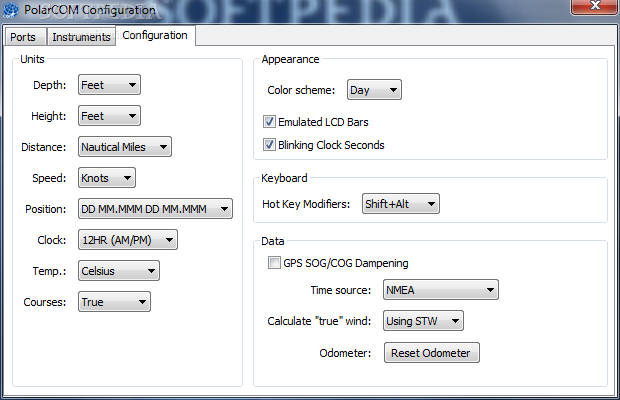Click the PolarCOM app icon in title bar
Screen dimensions: 620x400
pyautogui.click(x=11, y=10)
